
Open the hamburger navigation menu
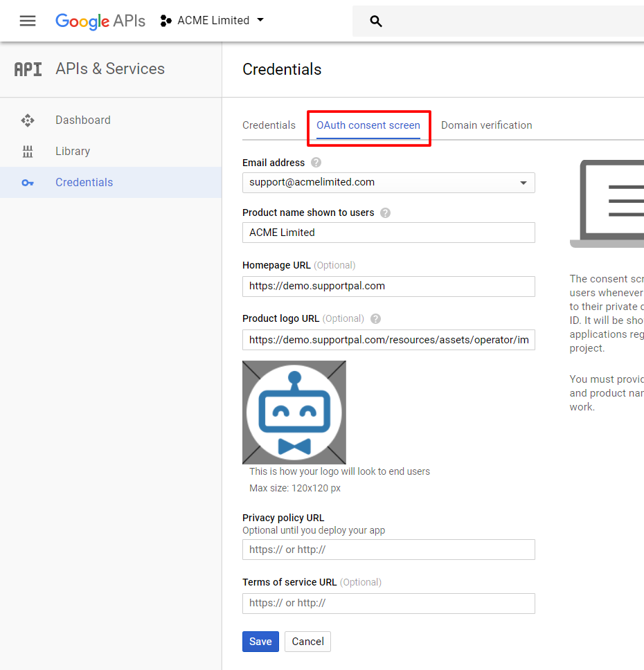(x=28, y=21)
